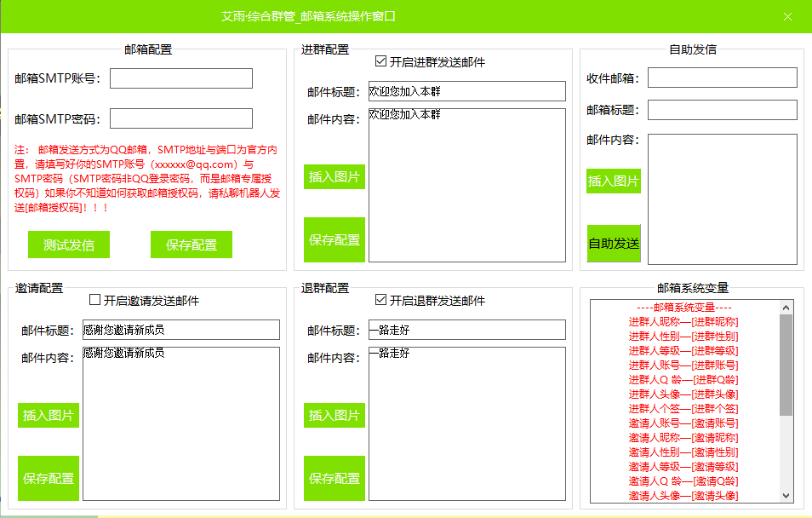812x518 pixels.
Task: Click 插入图片 in the 自助发信 panel
Action: [x=614, y=181]
